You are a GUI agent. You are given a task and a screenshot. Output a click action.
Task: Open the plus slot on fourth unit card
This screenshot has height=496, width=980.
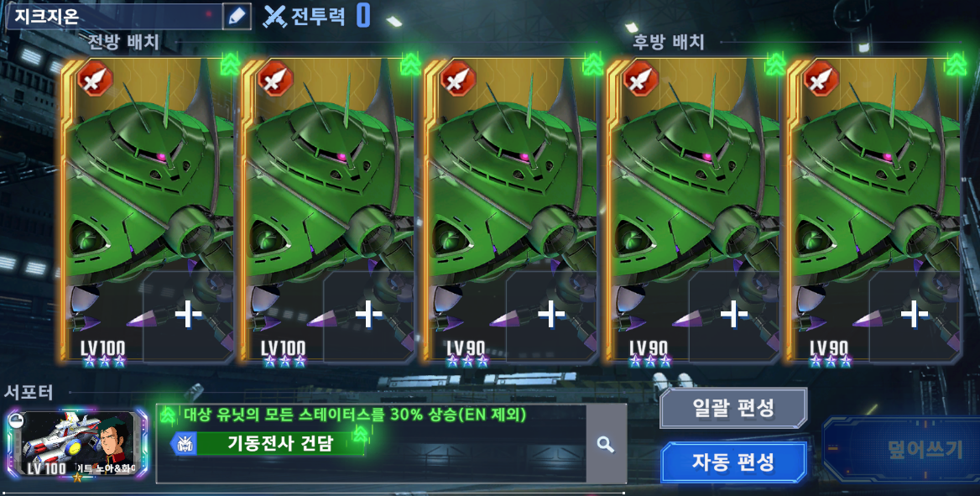click(x=733, y=316)
